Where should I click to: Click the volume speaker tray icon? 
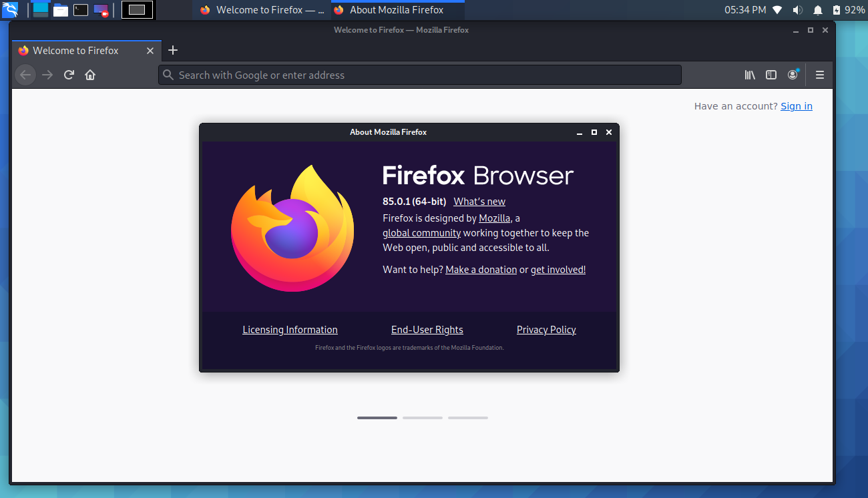pos(797,10)
